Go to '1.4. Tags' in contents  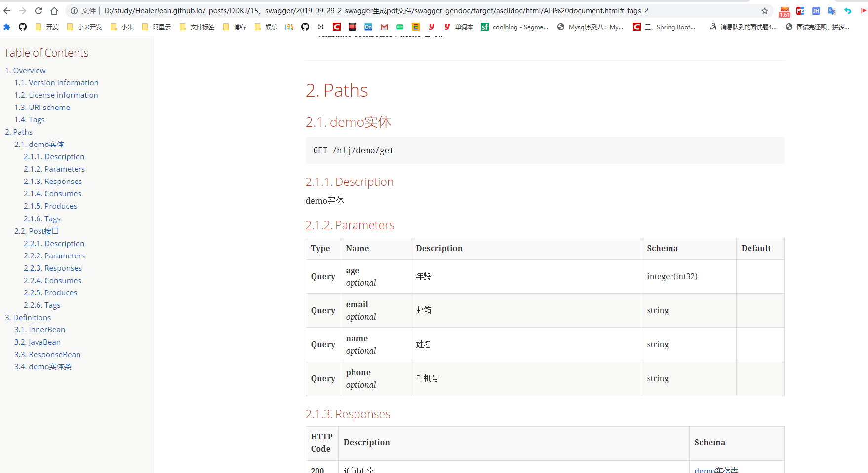point(30,120)
